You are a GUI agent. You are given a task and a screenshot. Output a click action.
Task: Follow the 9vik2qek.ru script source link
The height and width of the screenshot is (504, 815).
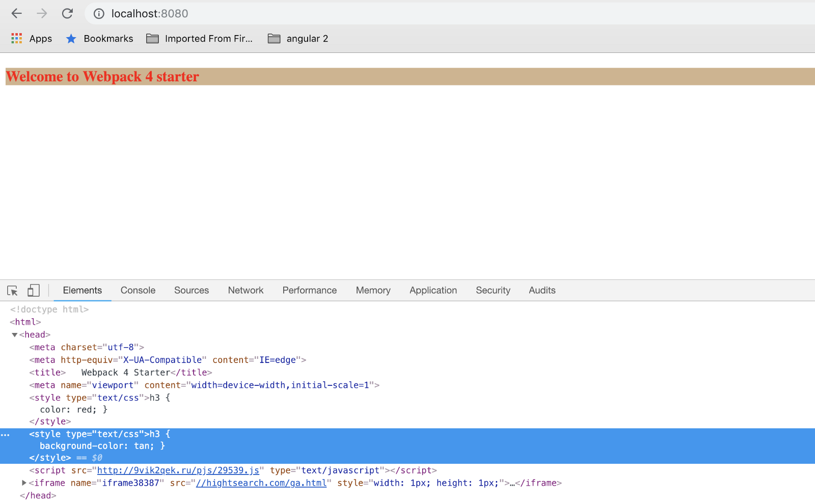pyautogui.click(x=178, y=470)
